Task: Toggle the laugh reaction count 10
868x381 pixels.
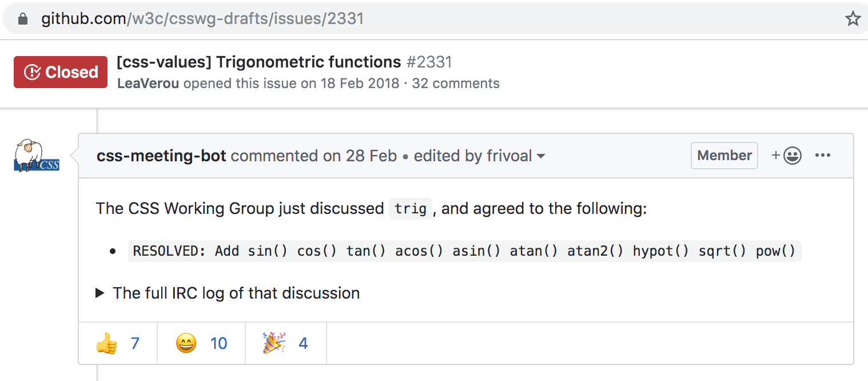Action: pyautogui.click(x=218, y=343)
